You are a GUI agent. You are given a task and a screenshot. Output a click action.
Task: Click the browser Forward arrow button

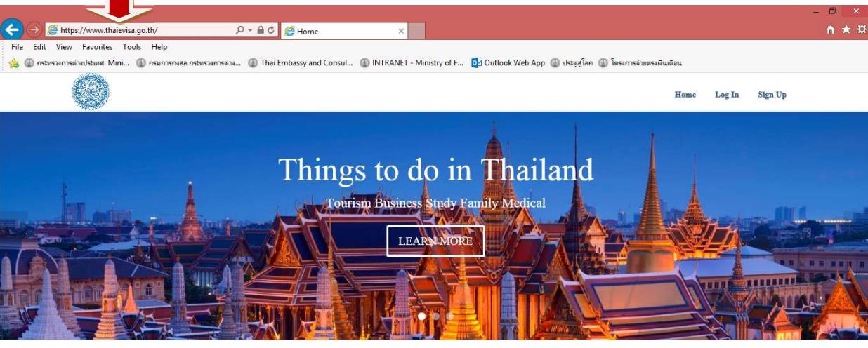[34, 30]
